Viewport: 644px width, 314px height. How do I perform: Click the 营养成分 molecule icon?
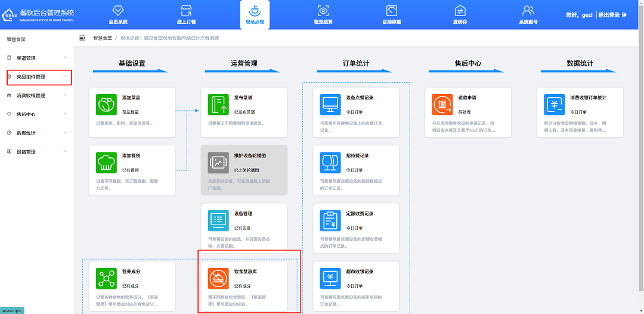pos(106,278)
